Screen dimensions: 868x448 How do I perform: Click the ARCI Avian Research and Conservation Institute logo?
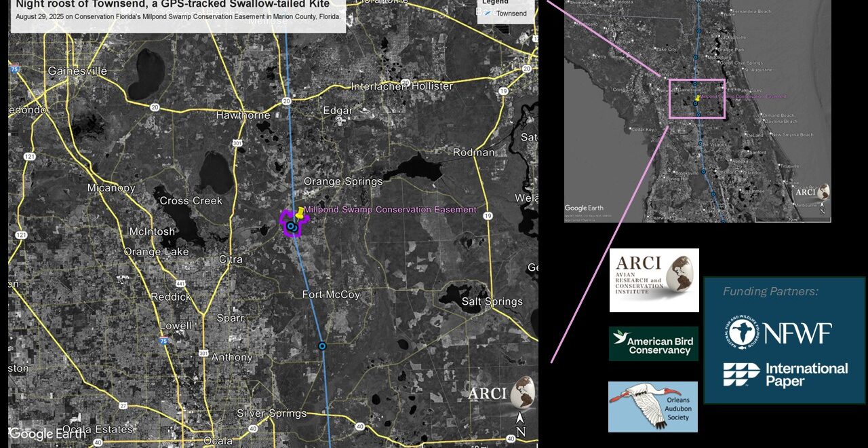coord(654,280)
